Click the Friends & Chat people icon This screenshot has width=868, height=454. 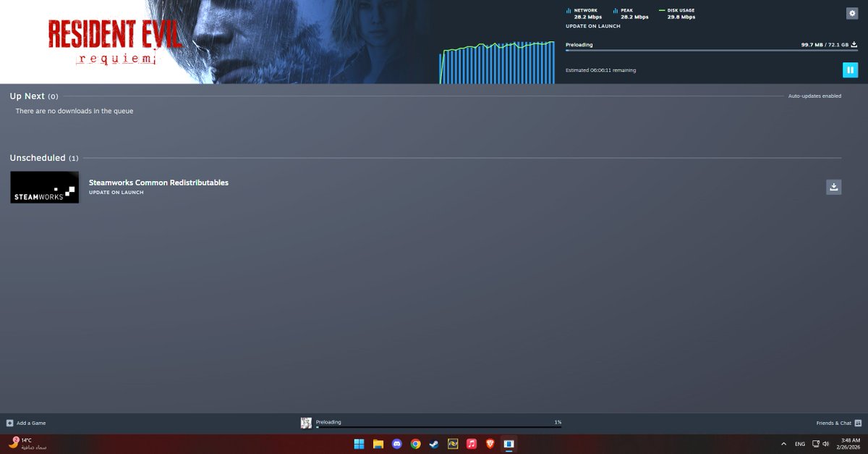point(858,423)
